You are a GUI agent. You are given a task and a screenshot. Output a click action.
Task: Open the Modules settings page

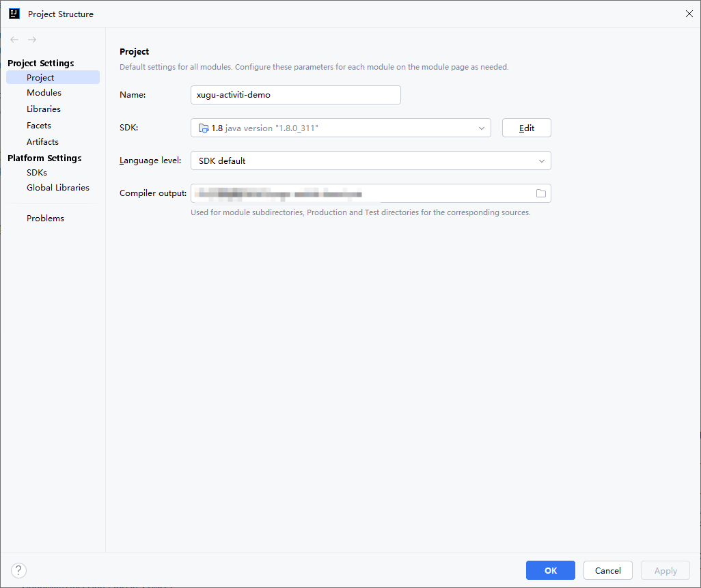pyautogui.click(x=44, y=93)
